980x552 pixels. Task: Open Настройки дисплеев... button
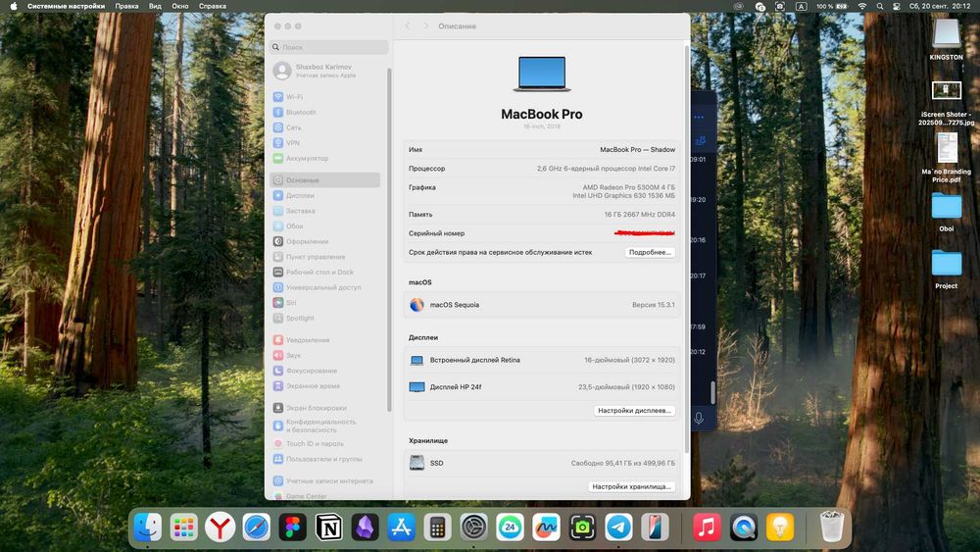point(634,411)
